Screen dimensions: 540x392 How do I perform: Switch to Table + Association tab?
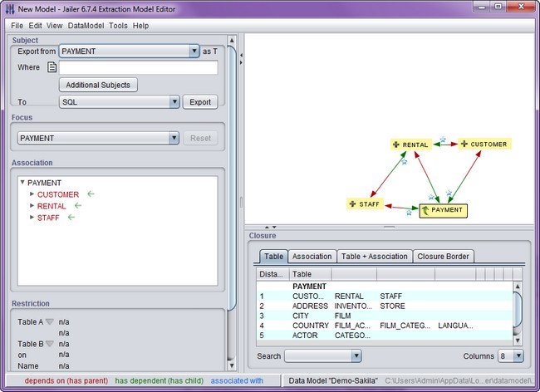[x=375, y=257]
